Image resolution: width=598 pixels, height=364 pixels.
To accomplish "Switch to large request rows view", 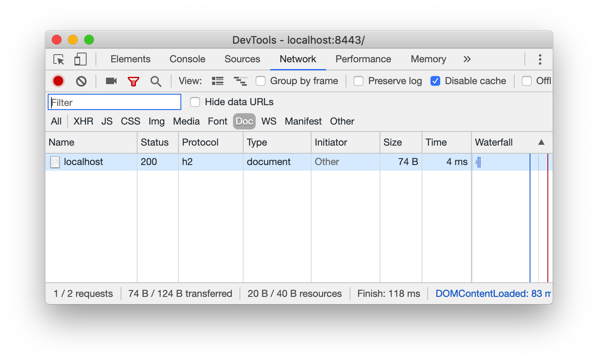I will [x=218, y=81].
